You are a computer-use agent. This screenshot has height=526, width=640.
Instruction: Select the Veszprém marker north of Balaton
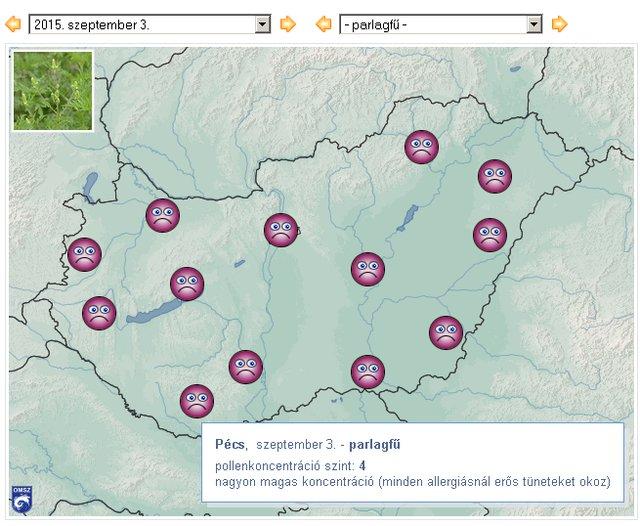point(187,284)
